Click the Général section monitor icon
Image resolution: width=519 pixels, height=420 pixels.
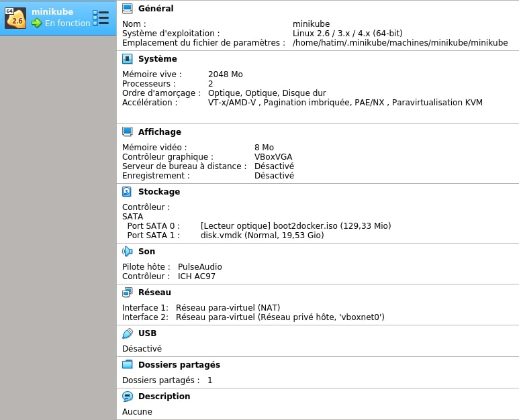127,9
